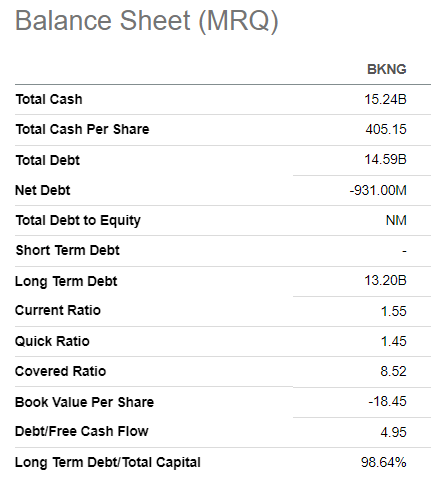Viewport: 431px width, 477px height.
Task: Select the -931.00M Net Debt value
Action: pyautogui.click(x=378, y=190)
